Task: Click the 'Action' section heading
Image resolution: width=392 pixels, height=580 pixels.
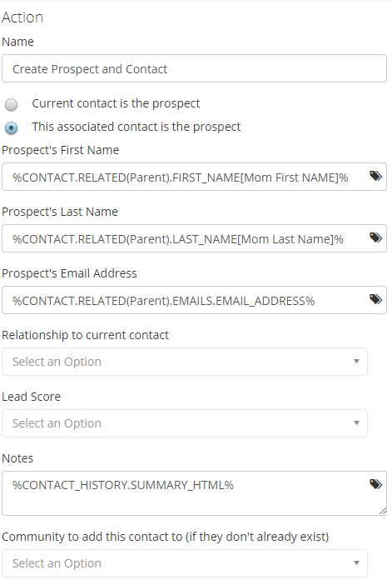Action: click(x=22, y=17)
